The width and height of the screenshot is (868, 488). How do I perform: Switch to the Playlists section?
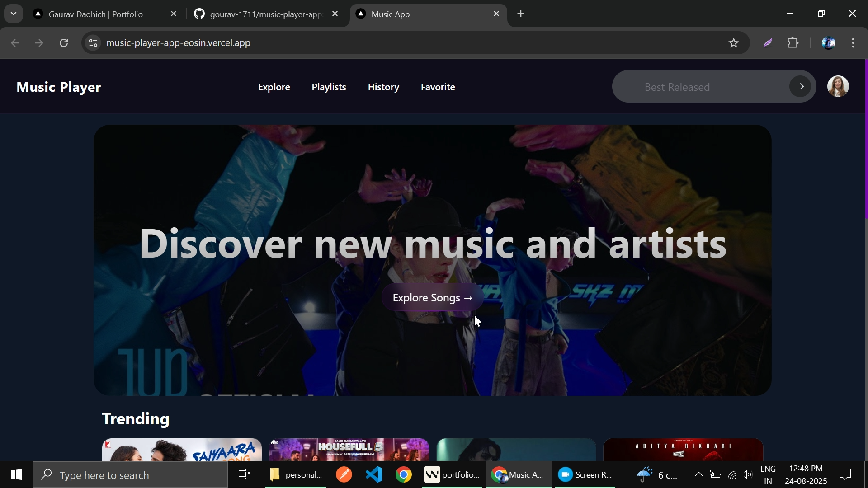329,87
